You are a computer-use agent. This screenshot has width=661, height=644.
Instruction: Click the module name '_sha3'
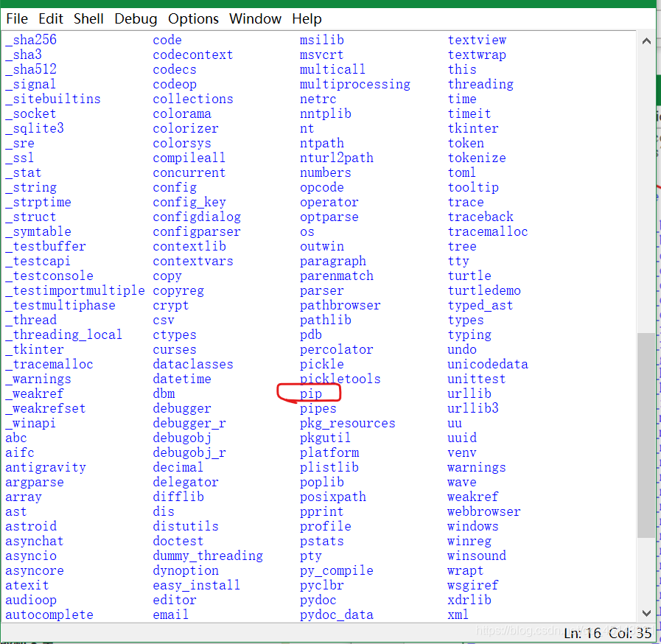click(x=24, y=55)
